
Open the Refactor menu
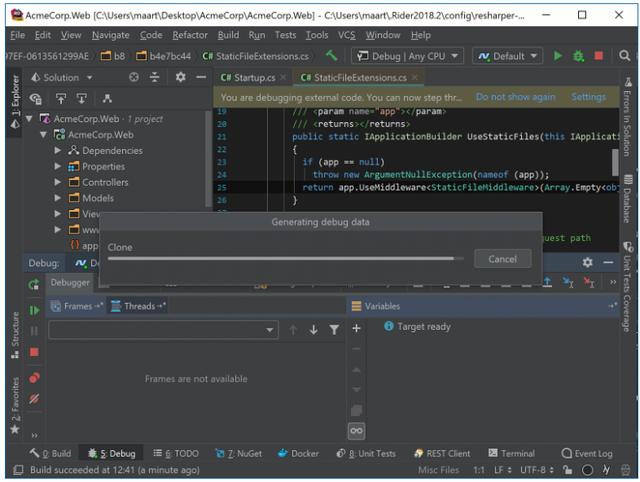click(190, 36)
